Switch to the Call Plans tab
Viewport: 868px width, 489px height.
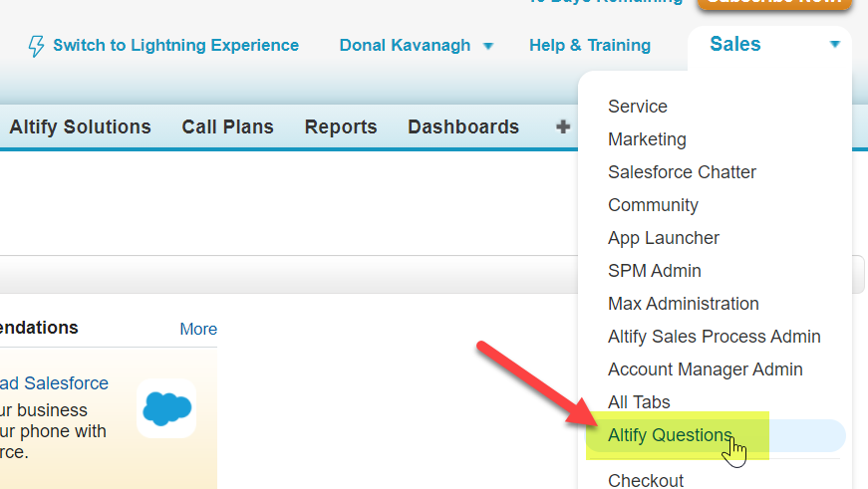click(227, 126)
